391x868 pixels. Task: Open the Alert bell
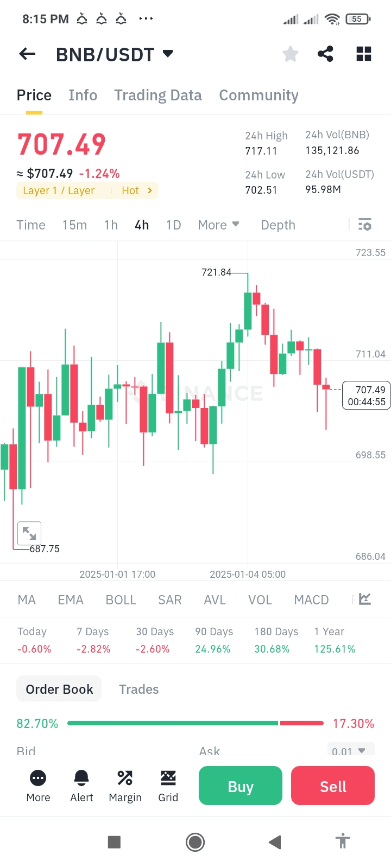(x=81, y=786)
